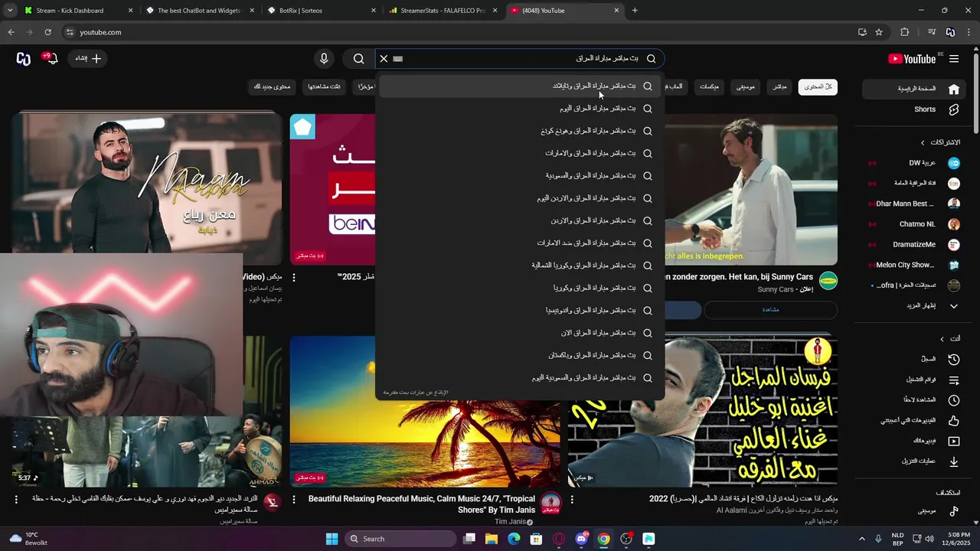Choose the suggestion ending with وباكستان
Screen dimensions: 980x551
point(521,356)
